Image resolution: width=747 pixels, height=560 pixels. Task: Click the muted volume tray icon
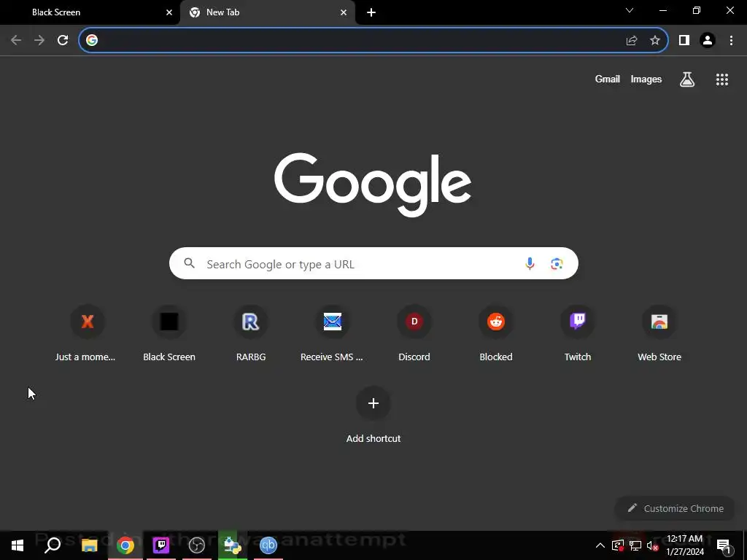tap(653, 545)
